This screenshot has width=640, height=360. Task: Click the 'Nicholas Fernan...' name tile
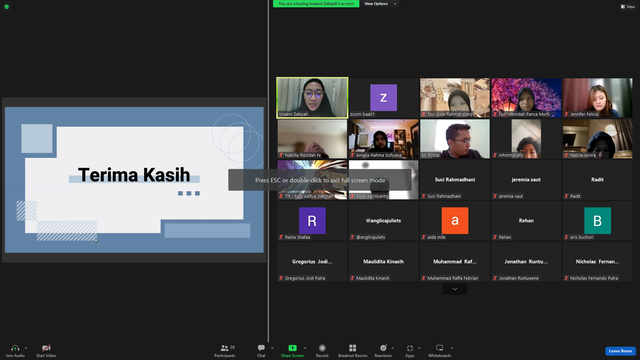click(x=597, y=262)
